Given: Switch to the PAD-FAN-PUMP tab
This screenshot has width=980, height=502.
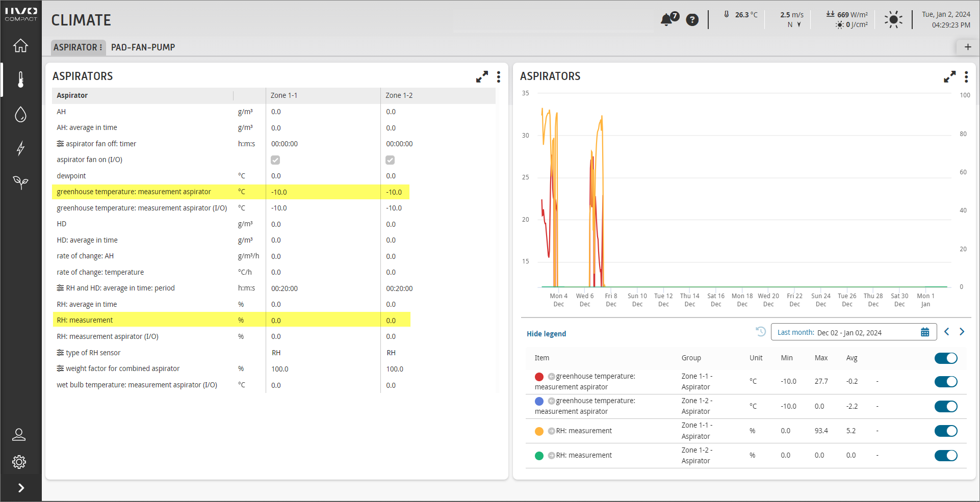Looking at the screenshot, I should [x=143, y=47].
